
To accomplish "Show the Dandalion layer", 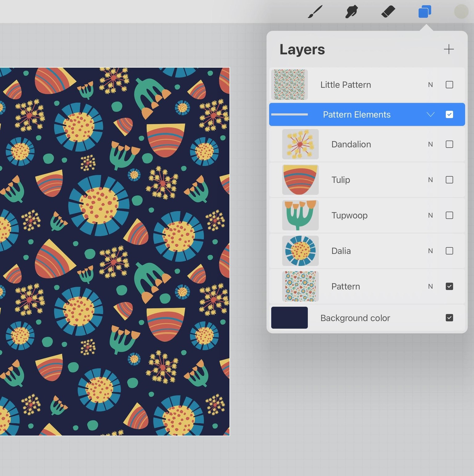I will pos(449,144).
